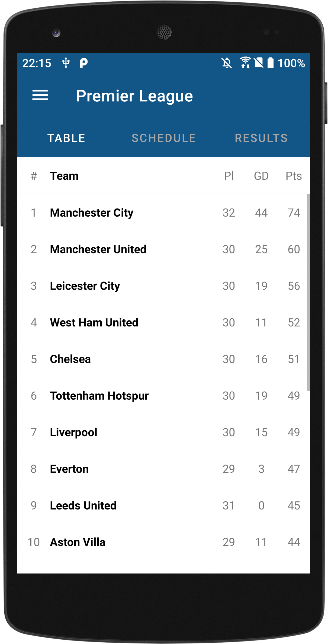Switch to the Results tab
Image resolution: width=328 pixels, height=644 pixels.
(261, 138)
